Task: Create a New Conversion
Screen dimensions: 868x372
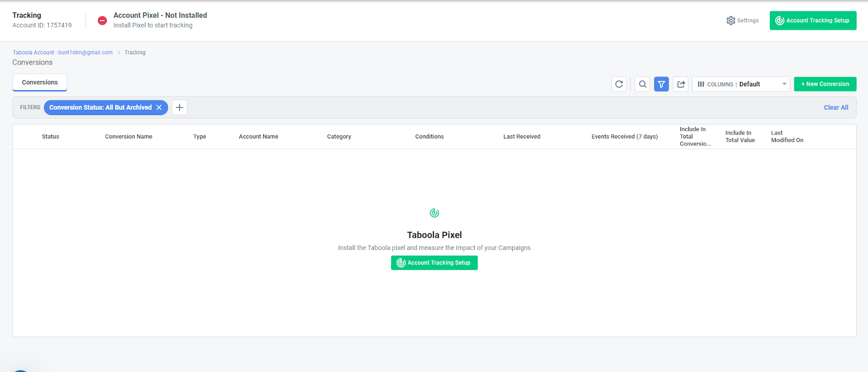Action: [825, 84]
